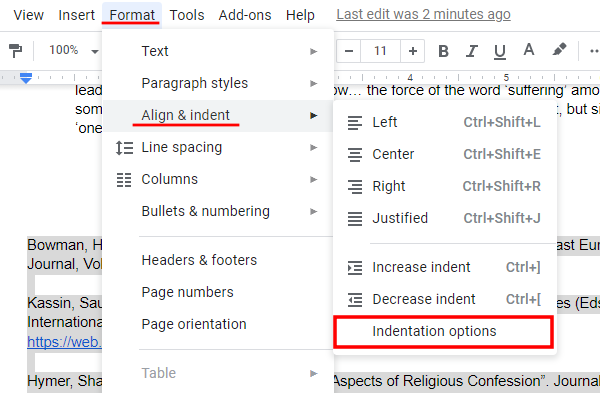Expand the Line spacing submenu
600x393 pixels.
218,147
